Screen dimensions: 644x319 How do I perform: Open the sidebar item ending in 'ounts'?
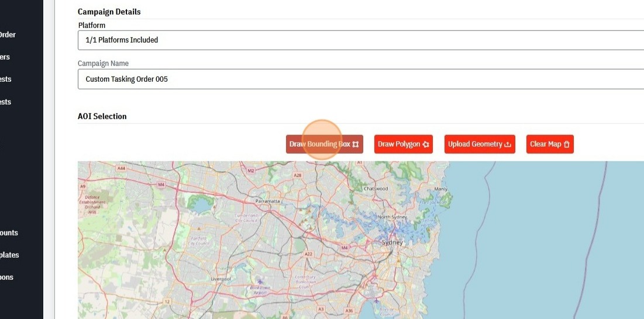(x=9, y=233)
